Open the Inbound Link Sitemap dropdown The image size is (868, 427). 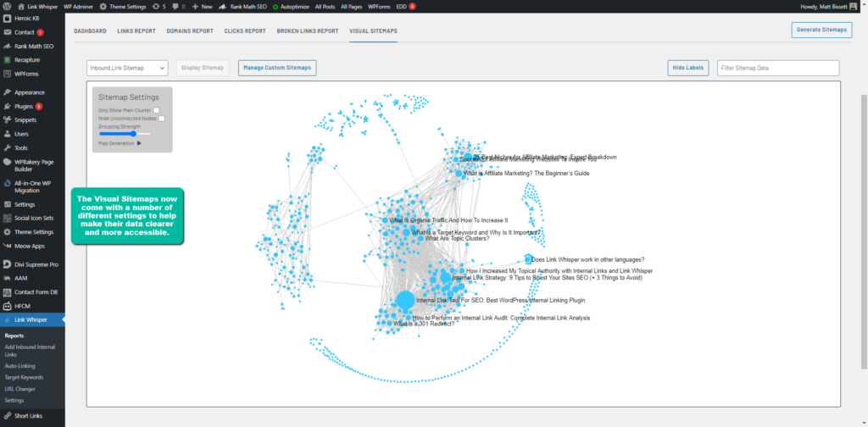(128, 68)
